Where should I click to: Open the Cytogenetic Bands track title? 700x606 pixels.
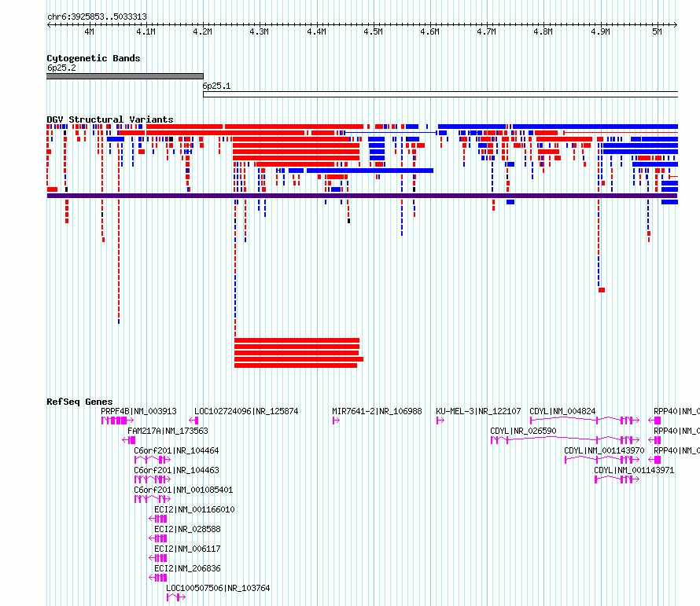point(94,58)
